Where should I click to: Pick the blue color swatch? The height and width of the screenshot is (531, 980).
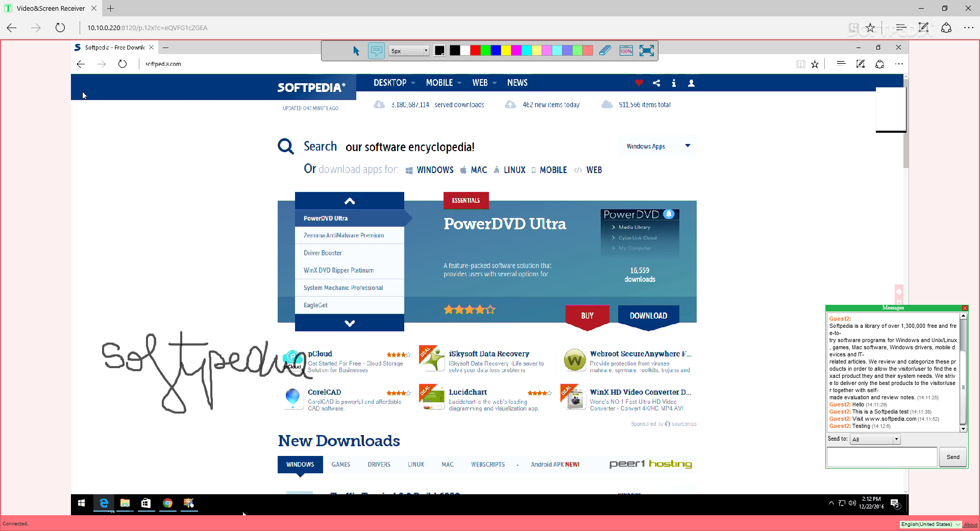click(496, 51)
